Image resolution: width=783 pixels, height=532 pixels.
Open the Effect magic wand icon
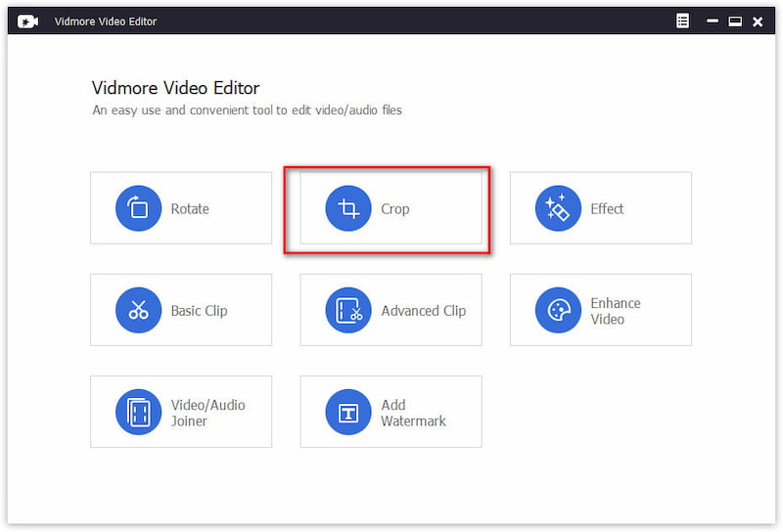[558, 208]
